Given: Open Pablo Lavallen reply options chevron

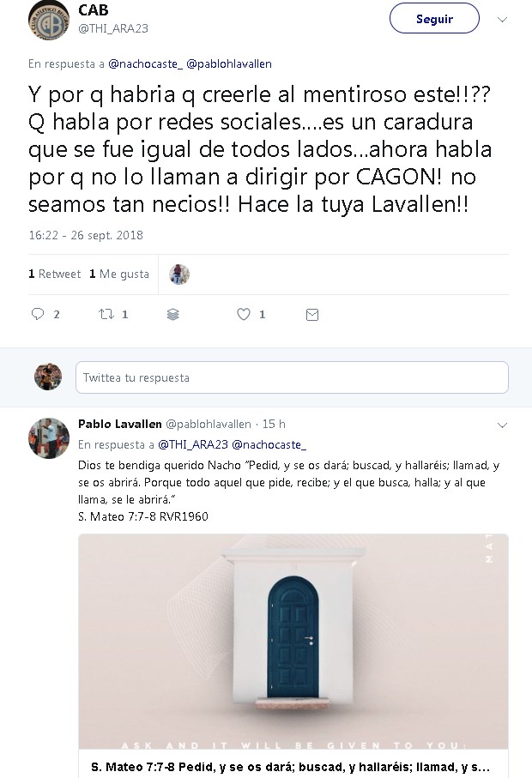Looking at the screenshot, I should point(502,425).
